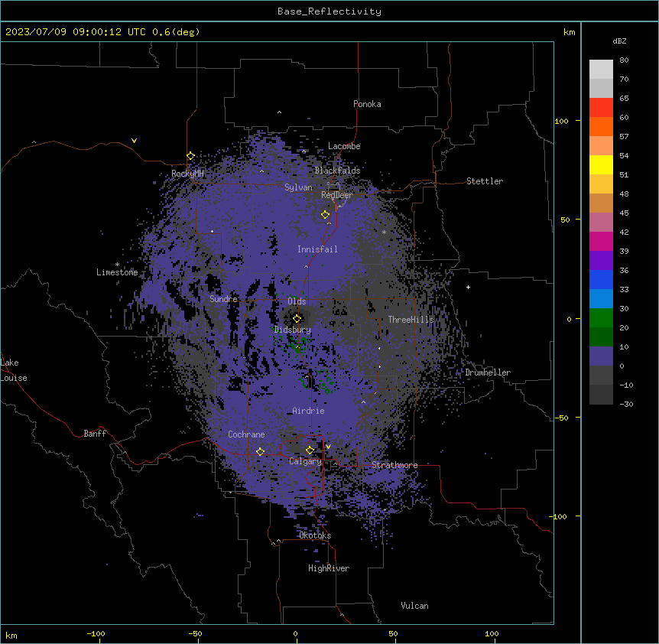This screenshot has height=644, width=659.
Task: Click the Banff label
Action: [x=95, y=434]
